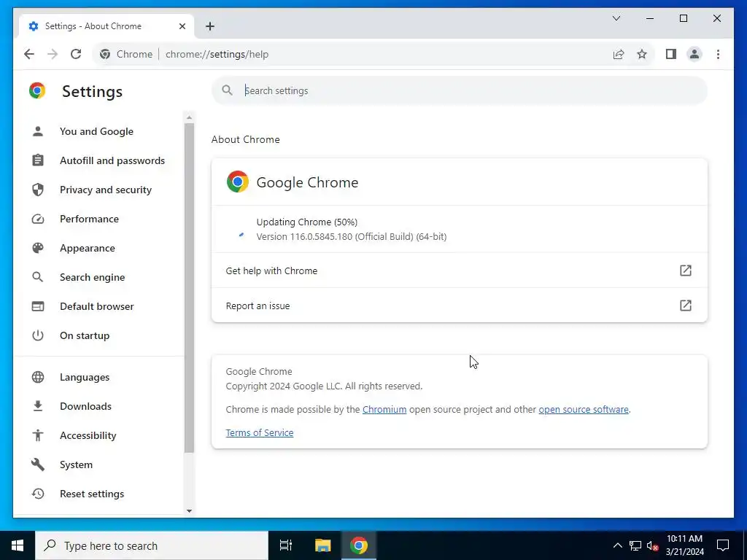Screen dimensions: 747x560
Task: Open You and Google settings
Action: [96, 131]
